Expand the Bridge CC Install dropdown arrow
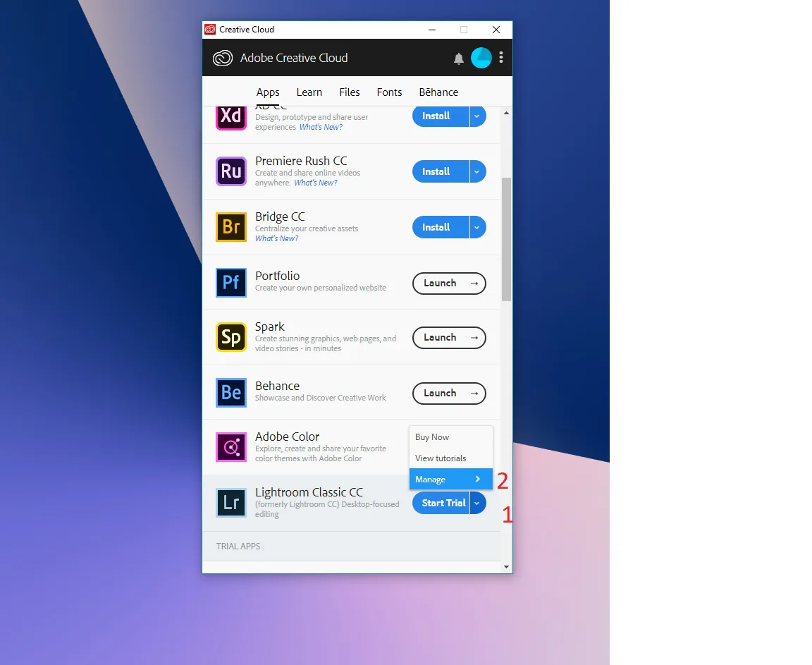 coord(477,227)
